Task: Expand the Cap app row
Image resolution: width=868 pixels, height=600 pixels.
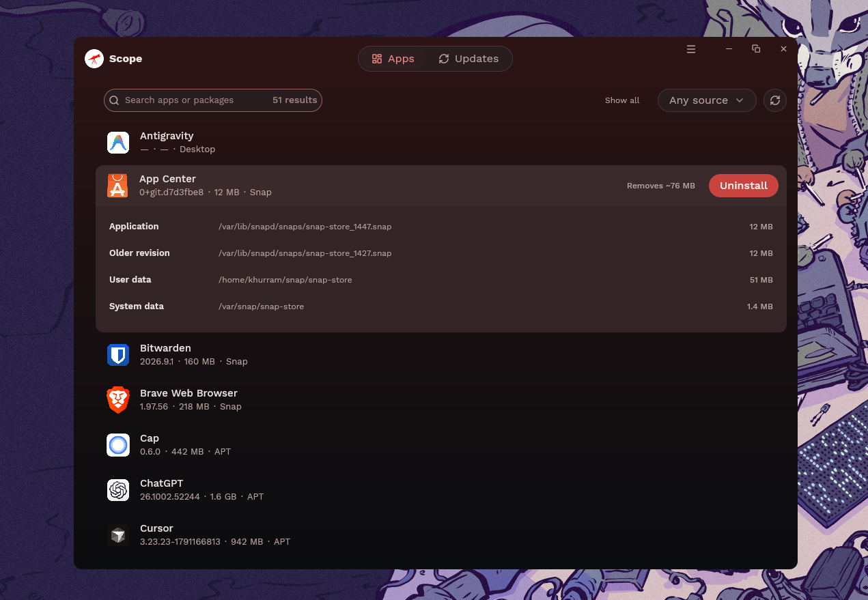Action: pos(441,445)
